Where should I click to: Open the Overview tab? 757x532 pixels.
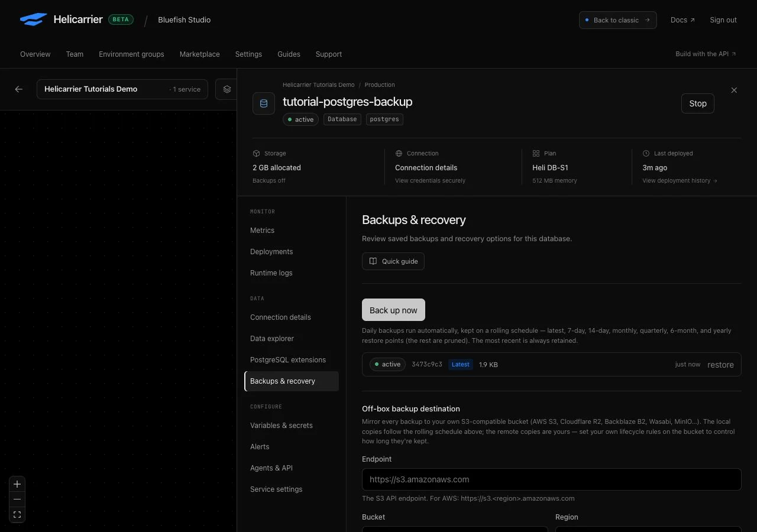pos(35,54)
